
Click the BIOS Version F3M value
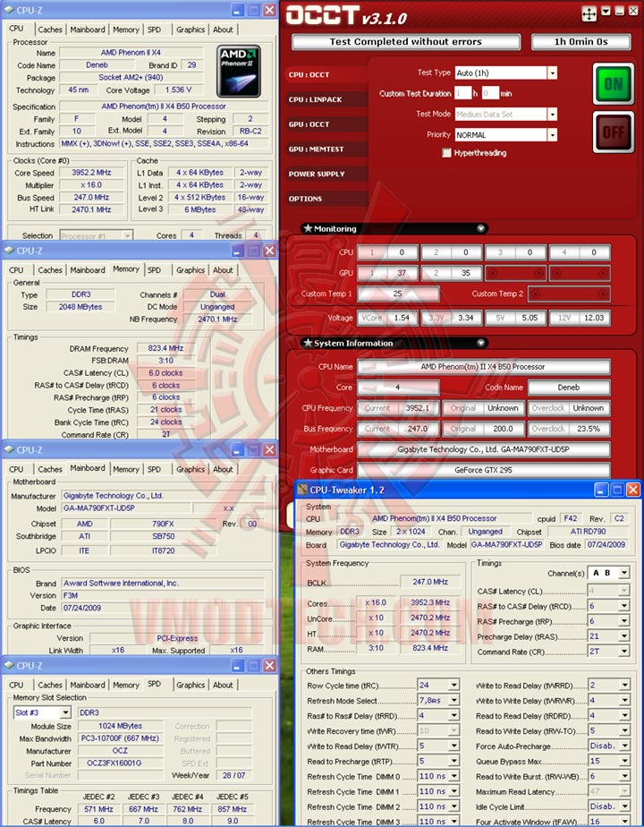(x=162, y=595)
